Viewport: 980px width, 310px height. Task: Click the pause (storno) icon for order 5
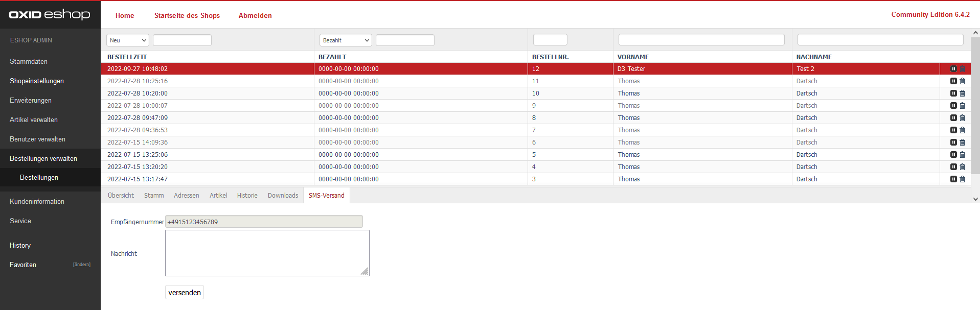tap(953, 155)
